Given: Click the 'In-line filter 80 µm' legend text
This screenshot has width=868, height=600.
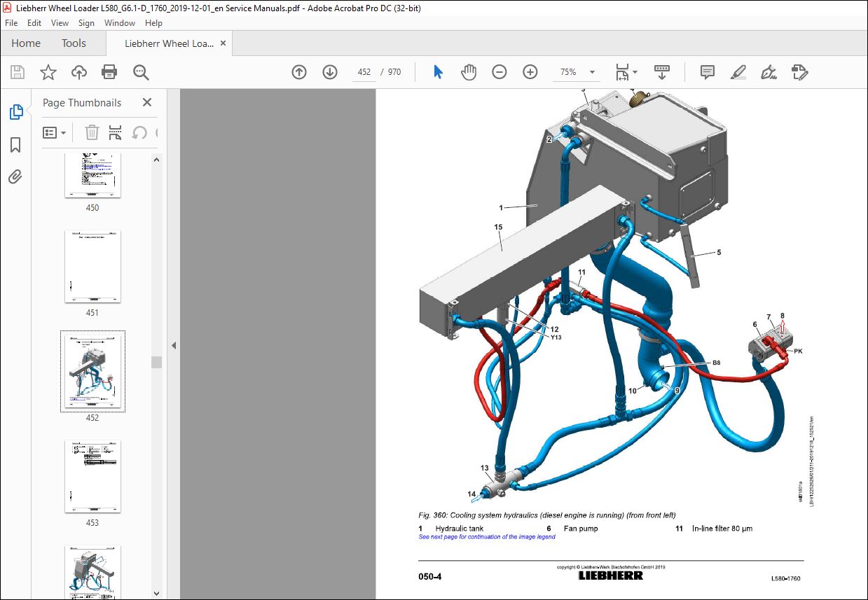Looking at the screenshot, I should pos(722,529).
